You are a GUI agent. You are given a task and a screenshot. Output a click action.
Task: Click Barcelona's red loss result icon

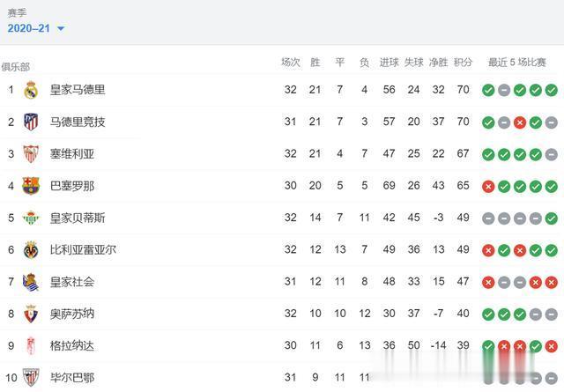[x=488, y=186]
